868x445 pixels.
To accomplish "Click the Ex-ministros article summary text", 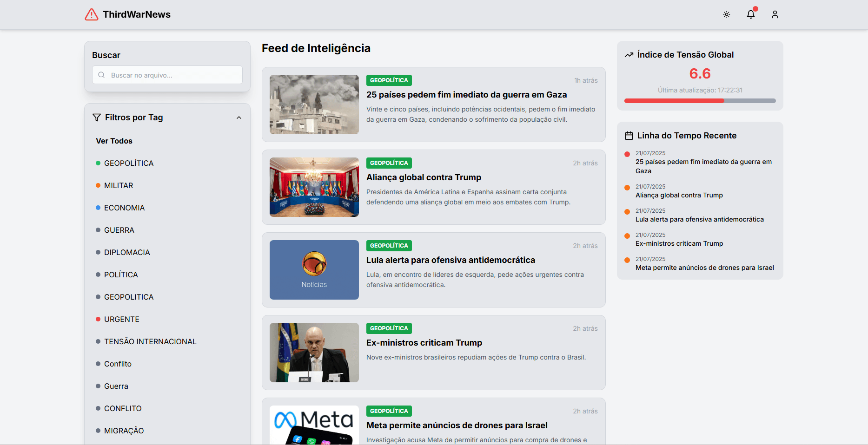I will pyautogui.click(x=476, y=357).
